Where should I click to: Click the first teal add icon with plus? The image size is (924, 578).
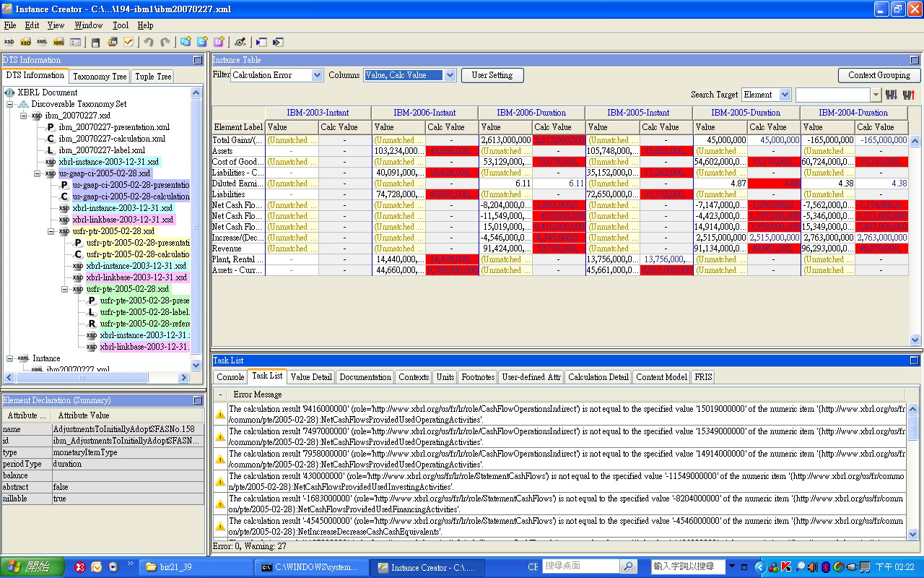tap(186, 42)
